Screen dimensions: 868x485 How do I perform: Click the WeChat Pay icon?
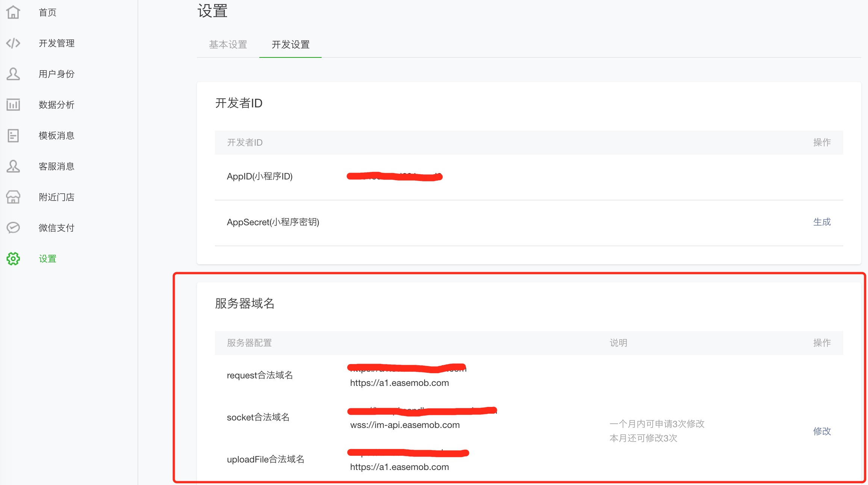pyautogui.click(x=13, y=228)
